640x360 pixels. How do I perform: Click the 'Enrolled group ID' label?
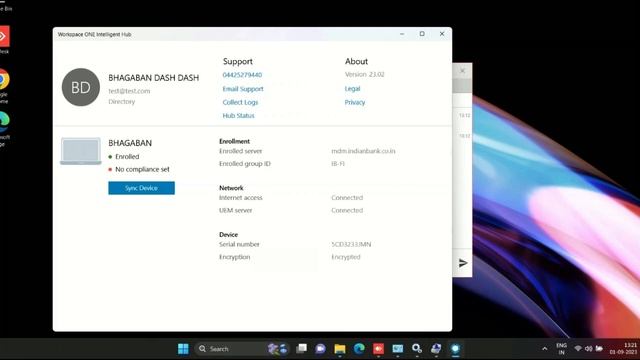coord(245,164)
